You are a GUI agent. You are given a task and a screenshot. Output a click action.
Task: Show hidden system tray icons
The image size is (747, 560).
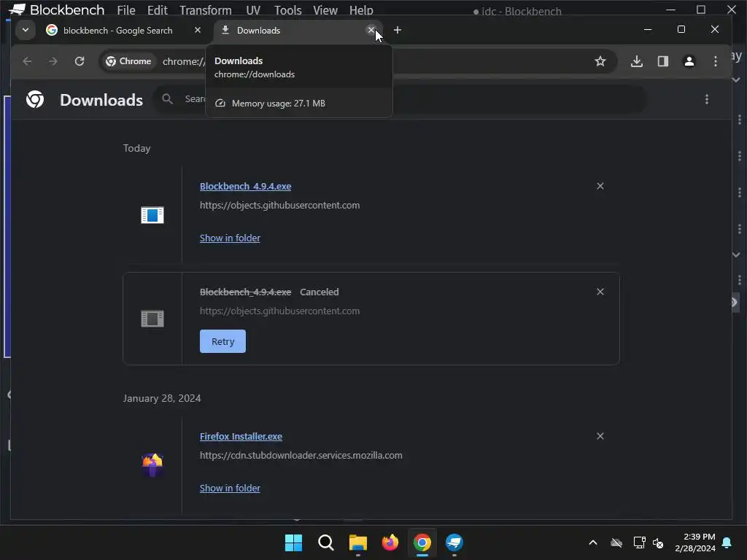[x=593, y=542]
